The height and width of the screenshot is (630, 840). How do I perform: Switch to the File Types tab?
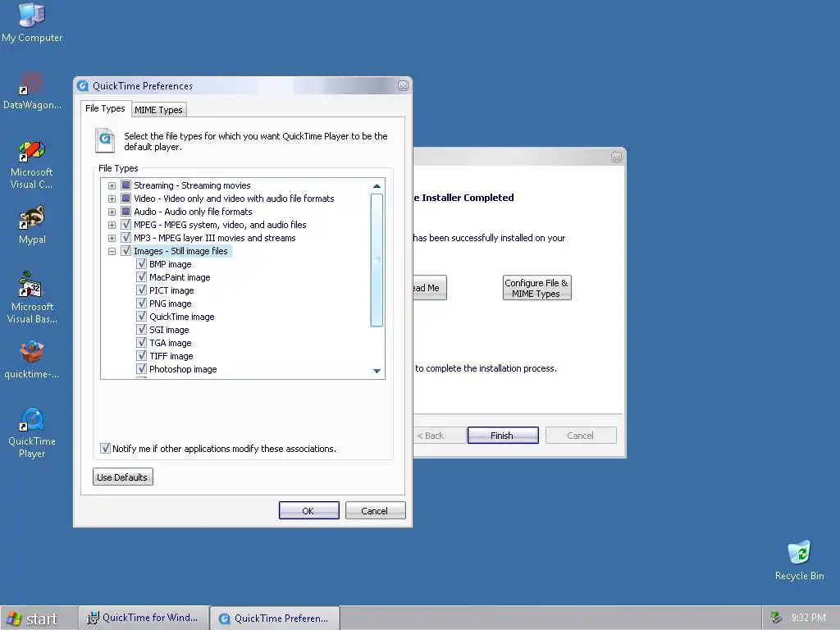(105, 108)
